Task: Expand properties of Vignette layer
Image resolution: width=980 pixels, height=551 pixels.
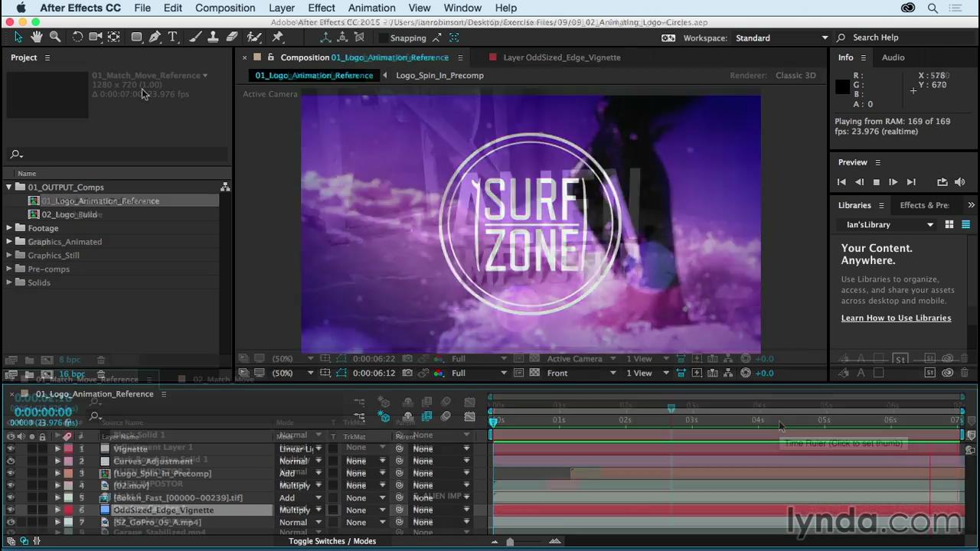Action: [x=57, y=448]
